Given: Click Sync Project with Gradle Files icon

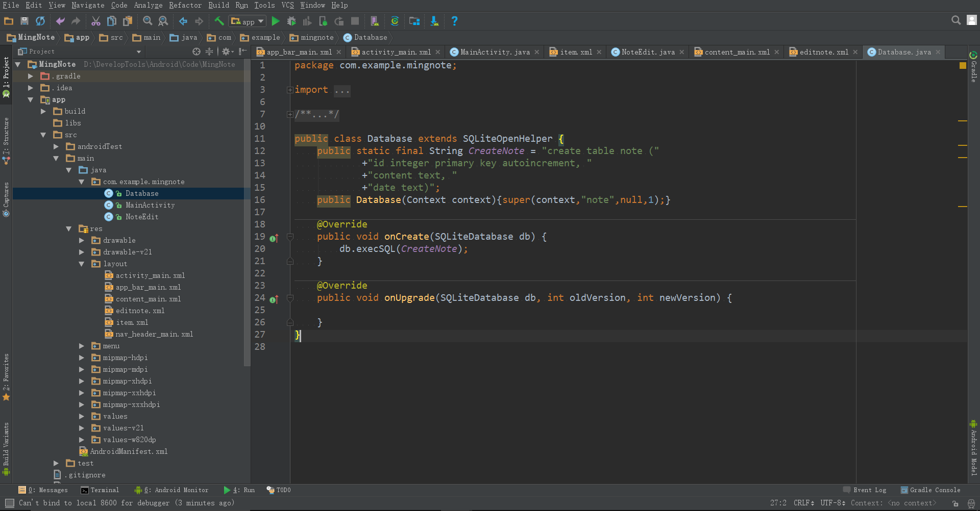Looking at the screenshot, I should point(395,21).
